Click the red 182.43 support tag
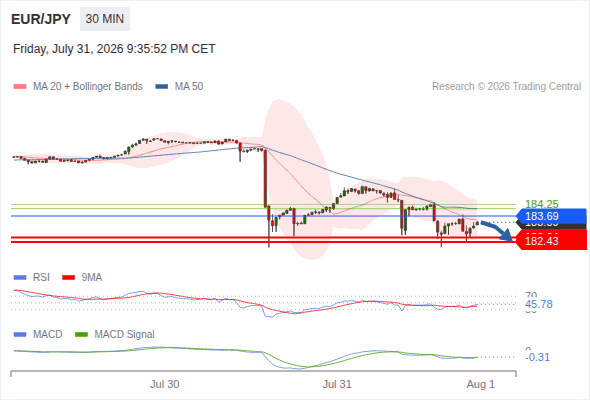Viewport: 590px width, 400px height. pos(551,241)
